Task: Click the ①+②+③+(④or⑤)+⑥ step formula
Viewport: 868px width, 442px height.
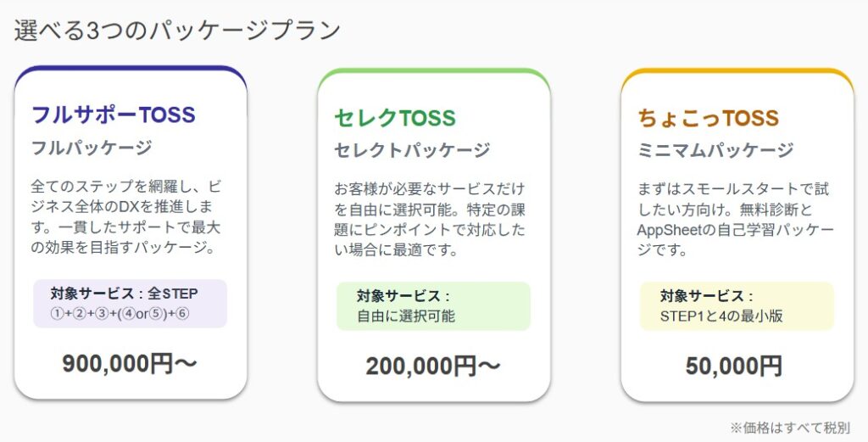Action: (120, 313)
